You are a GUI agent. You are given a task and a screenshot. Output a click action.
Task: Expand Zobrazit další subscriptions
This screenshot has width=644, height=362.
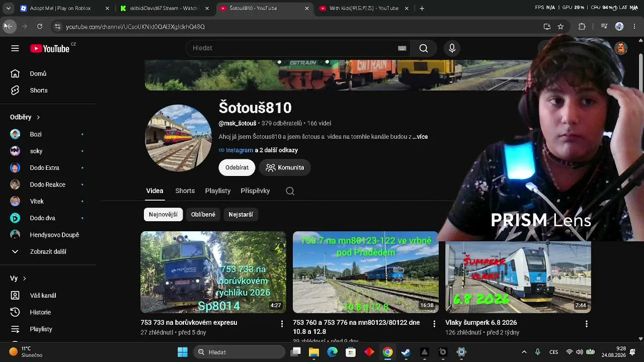48,251
